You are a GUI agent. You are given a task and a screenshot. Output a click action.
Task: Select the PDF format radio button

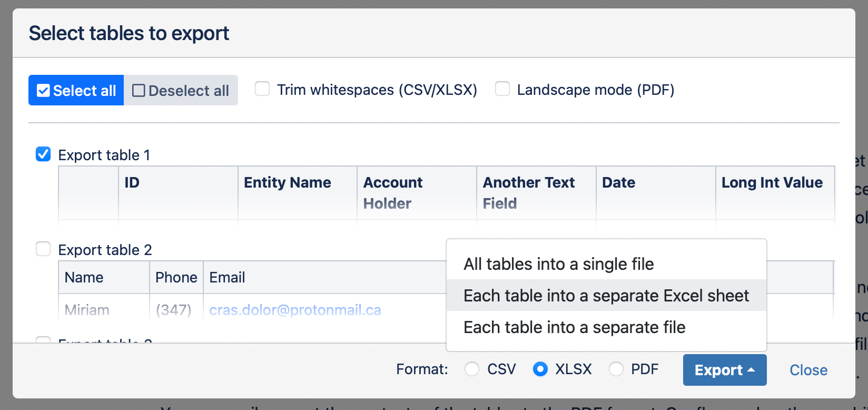616,369
